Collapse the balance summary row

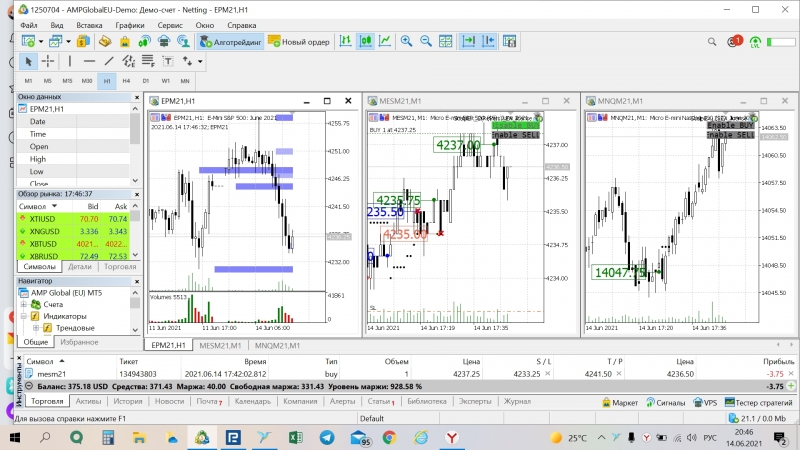point(29,386)
